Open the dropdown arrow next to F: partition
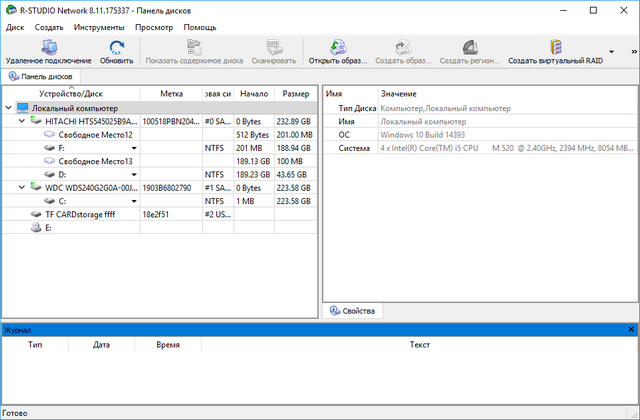Viewport: 640px width, 420px height. [134, 148]
